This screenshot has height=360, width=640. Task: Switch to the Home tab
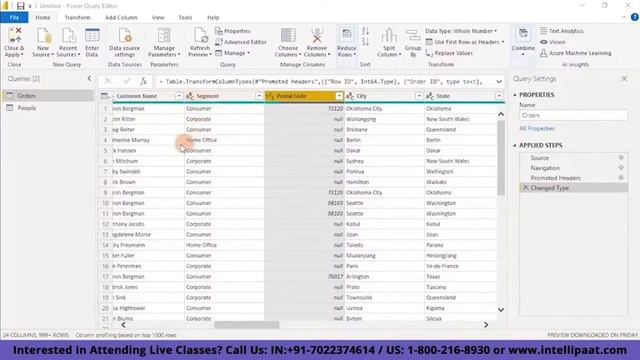point(42,18)
